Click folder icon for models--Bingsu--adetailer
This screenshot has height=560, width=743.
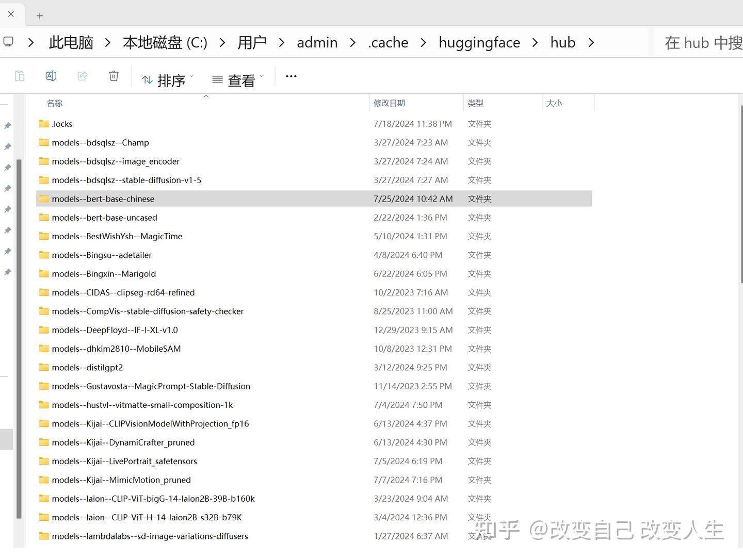pos(44,255)
